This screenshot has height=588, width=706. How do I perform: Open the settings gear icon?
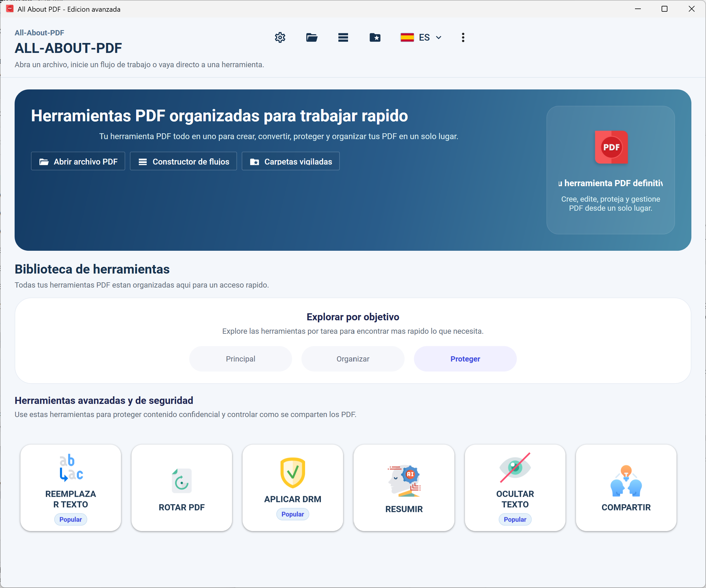click(x=280, y=37)
